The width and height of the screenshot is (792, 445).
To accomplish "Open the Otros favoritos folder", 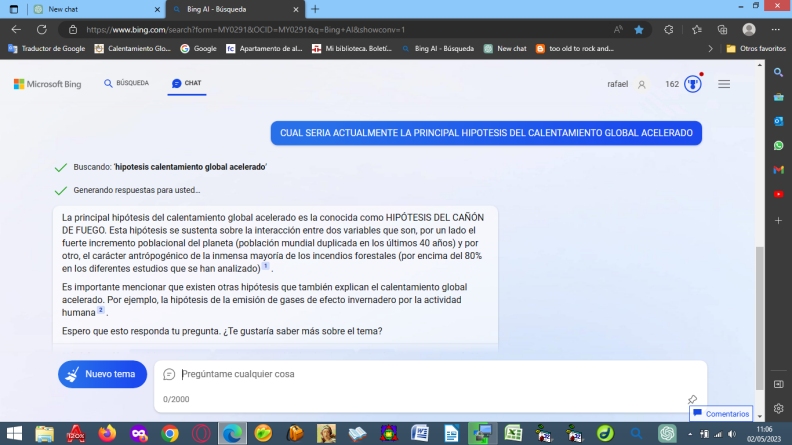I will 755,48.
